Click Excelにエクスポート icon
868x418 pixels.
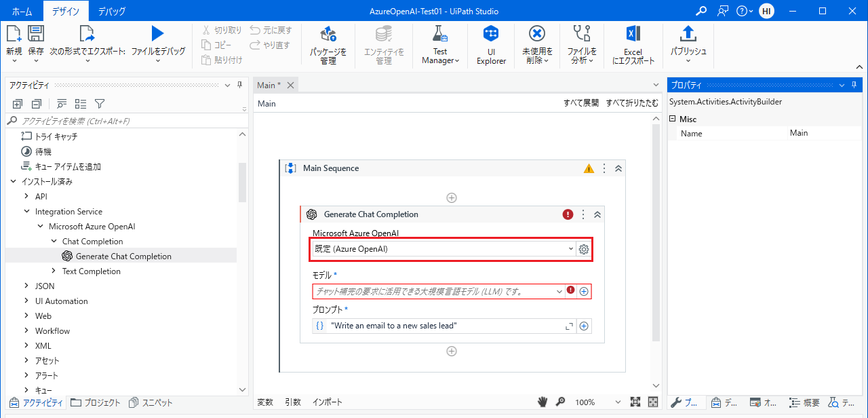(633, 33)
